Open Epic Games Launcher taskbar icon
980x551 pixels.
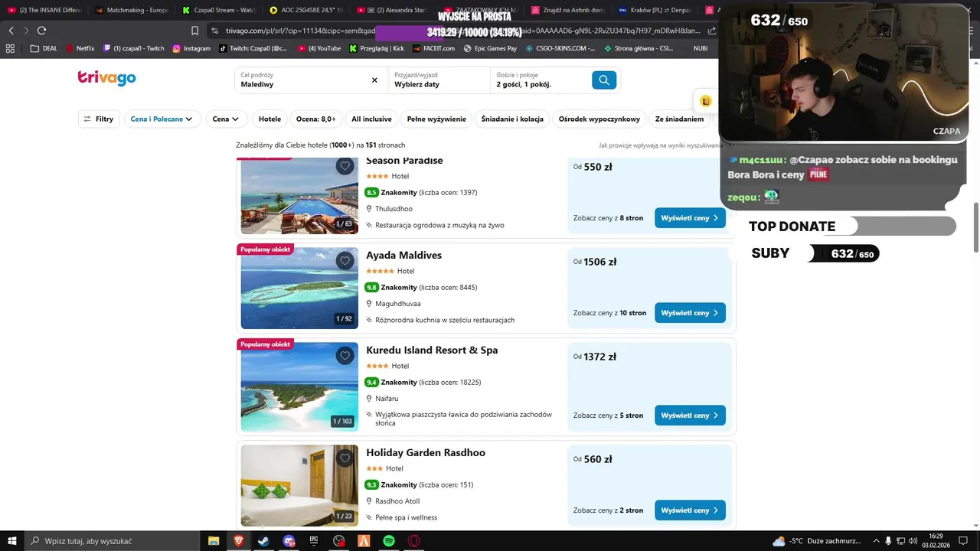point(314,541)
